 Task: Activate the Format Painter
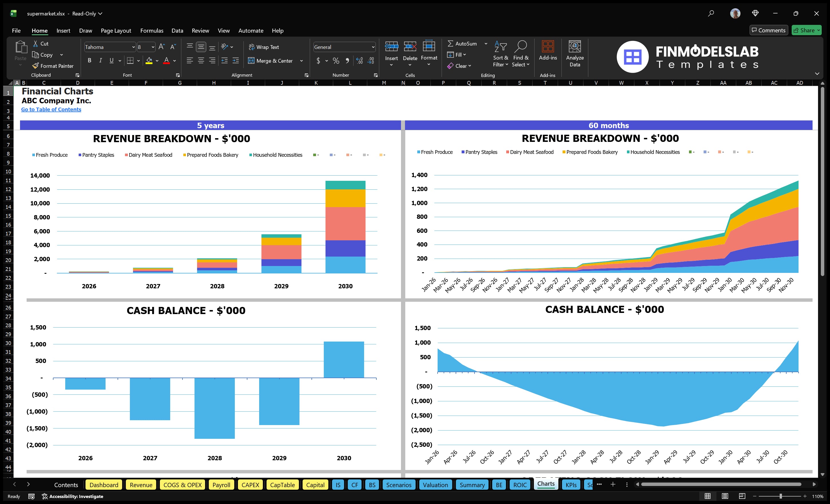53,66
